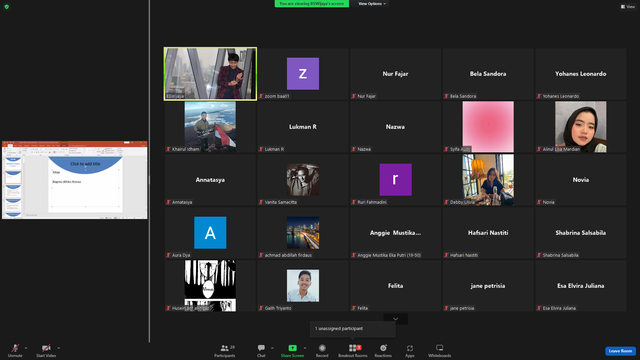Select Khairul Idham's photo tile

point(210,127)
